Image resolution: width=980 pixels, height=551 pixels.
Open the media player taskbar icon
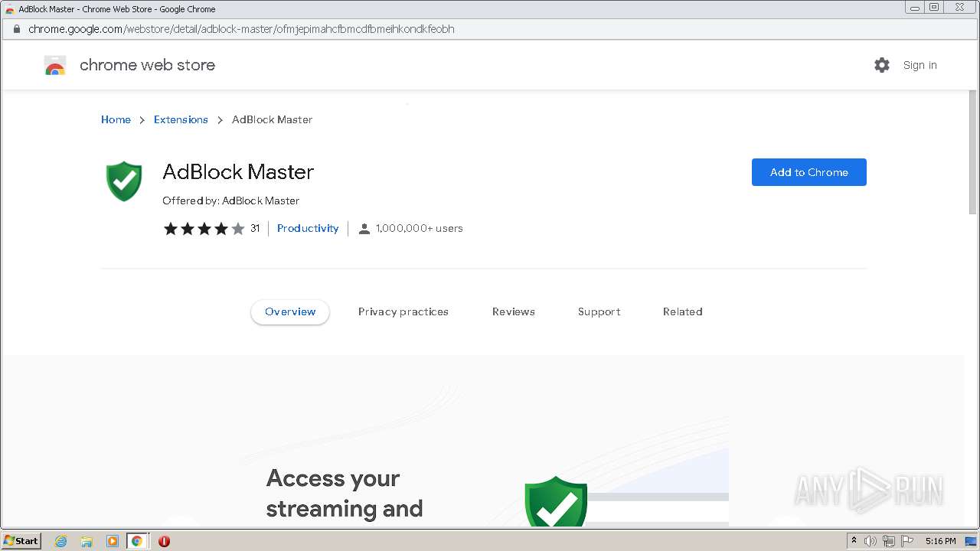pos(112,541)
